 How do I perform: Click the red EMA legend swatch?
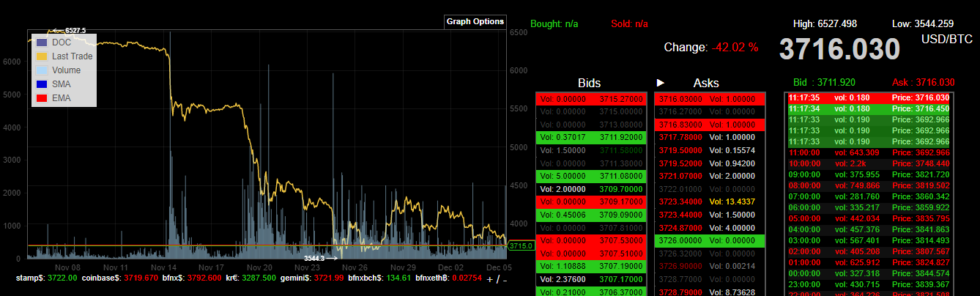click(x=42, y=98)
